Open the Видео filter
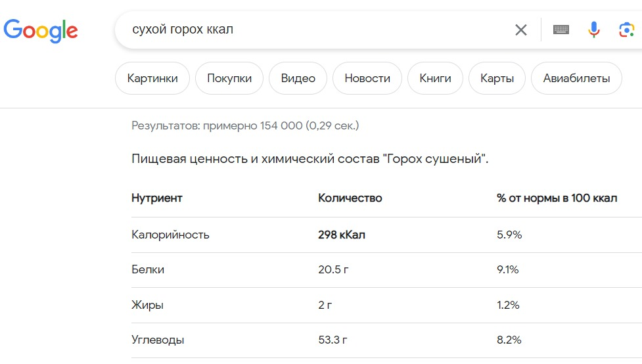The width and height of the screenshot is (642, 364). tap(298, 79)
